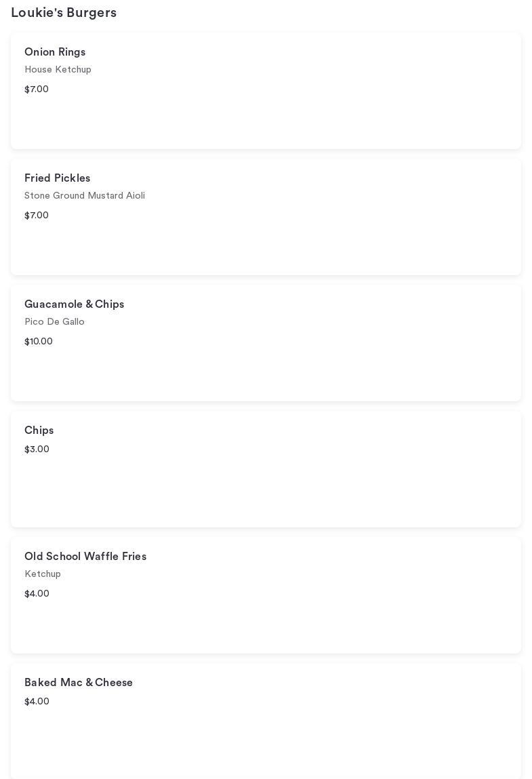Screen dimensions: 532x779
Task: Open the Guacamole & Chips item
Action: (x=74, y=304)
